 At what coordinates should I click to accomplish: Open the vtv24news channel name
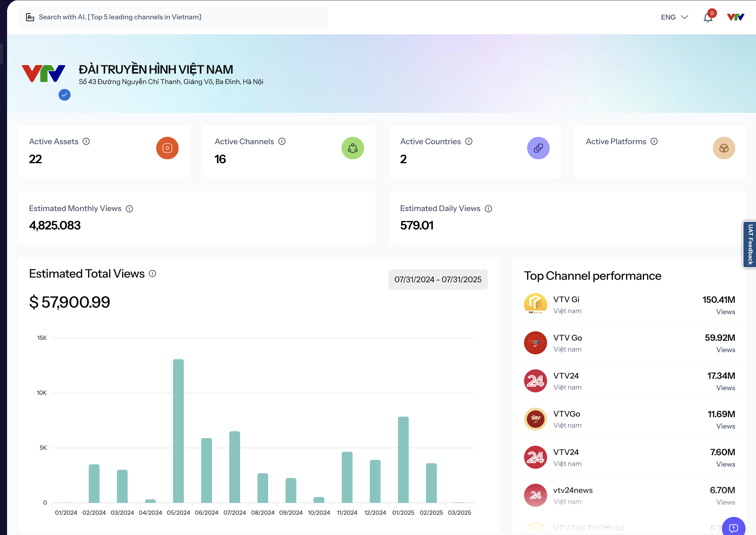click(x=573, y=490)
